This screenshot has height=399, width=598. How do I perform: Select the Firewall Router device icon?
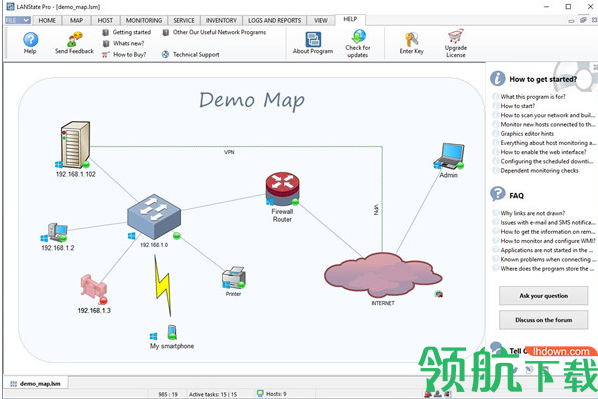click(283, 189)
